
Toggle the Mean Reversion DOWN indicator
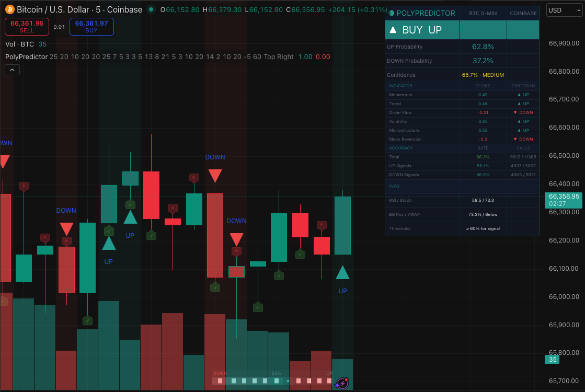(x=522, y=139)
